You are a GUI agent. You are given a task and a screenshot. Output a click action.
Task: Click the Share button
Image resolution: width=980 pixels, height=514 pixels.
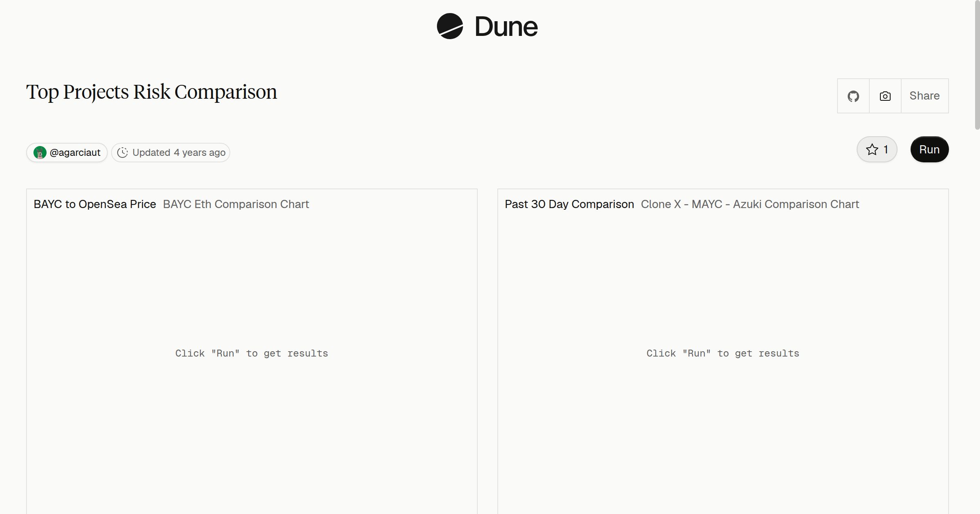point(924,96)
